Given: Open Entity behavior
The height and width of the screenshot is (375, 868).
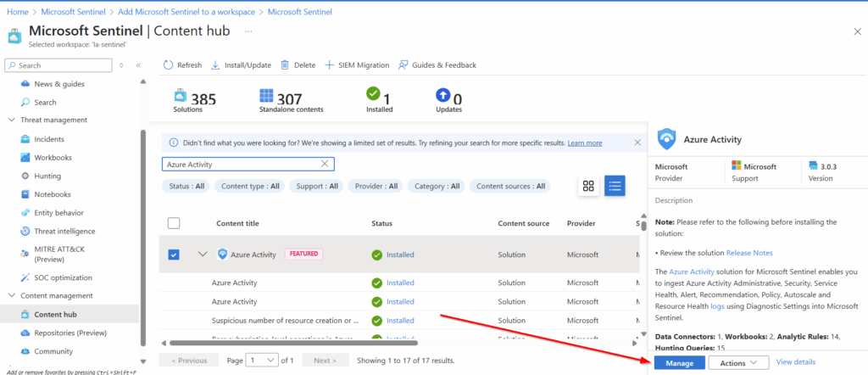Looking at the screenshot, I should (57, 213).
